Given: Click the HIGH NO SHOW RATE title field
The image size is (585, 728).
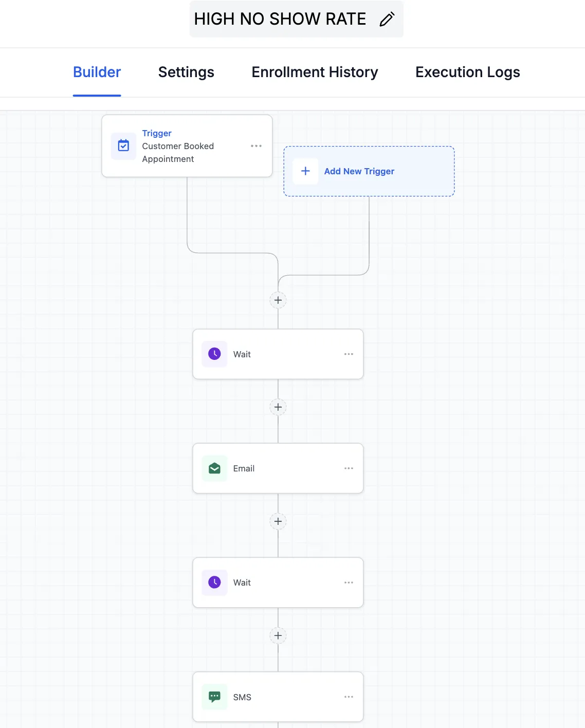Looking at the screenshot, I should [x=280, y=20].
